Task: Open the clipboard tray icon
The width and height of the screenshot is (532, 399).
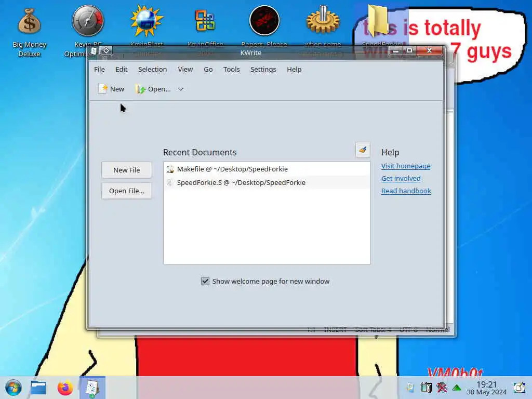Action: click(426, 388)
